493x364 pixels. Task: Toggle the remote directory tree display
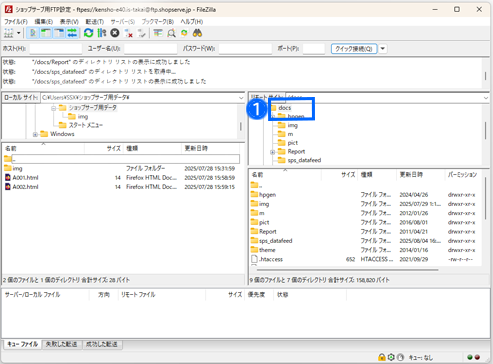(x=59, y=33)
